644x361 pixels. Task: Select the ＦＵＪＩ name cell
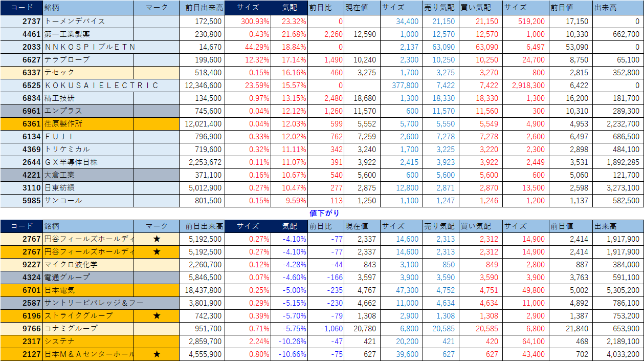click(x=88, y=137)
